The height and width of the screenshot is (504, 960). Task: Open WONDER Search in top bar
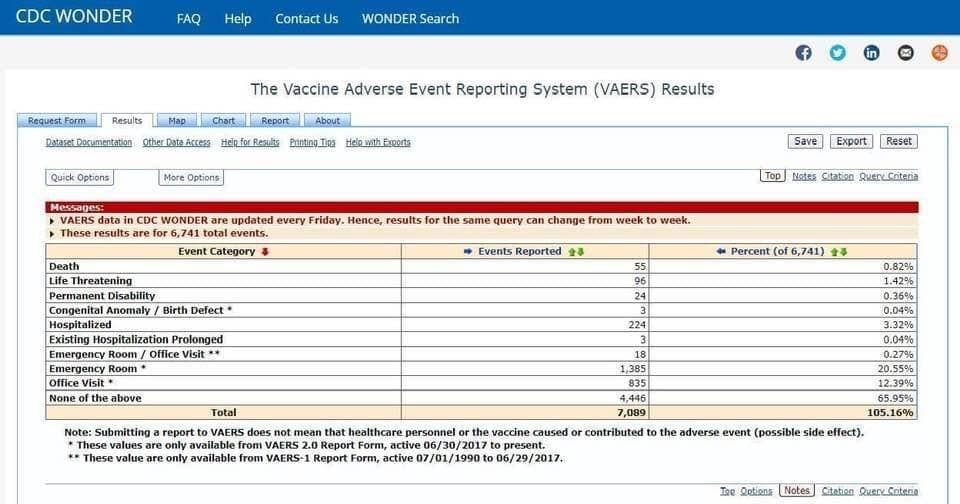(x=410, y=19)
